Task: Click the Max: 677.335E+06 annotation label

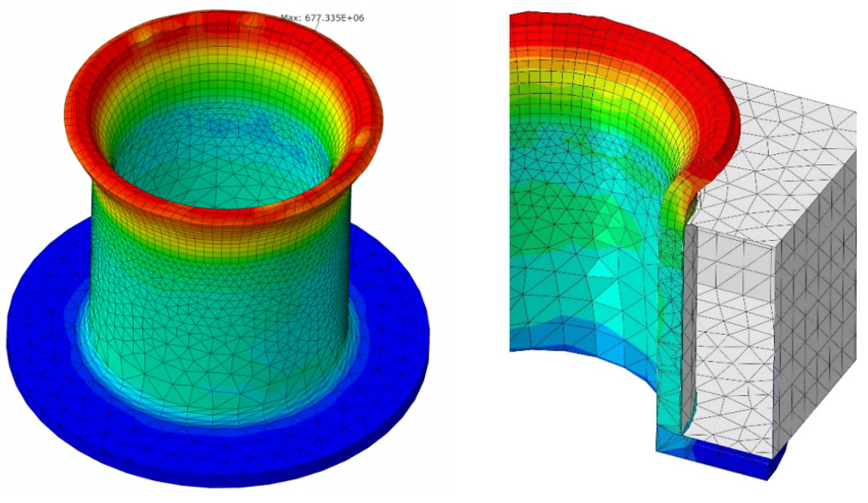Action: [x=322, y=18]
